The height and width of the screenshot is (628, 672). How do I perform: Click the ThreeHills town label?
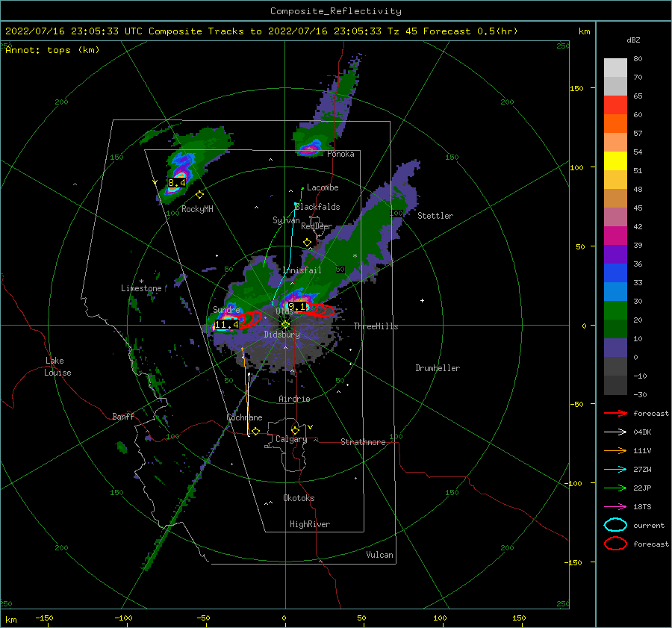[376, 326]
